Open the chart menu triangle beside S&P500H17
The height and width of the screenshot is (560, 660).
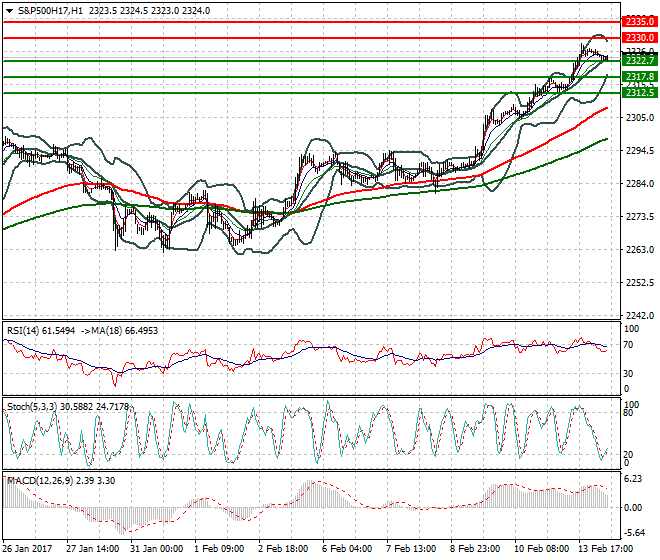pos(9,11)
